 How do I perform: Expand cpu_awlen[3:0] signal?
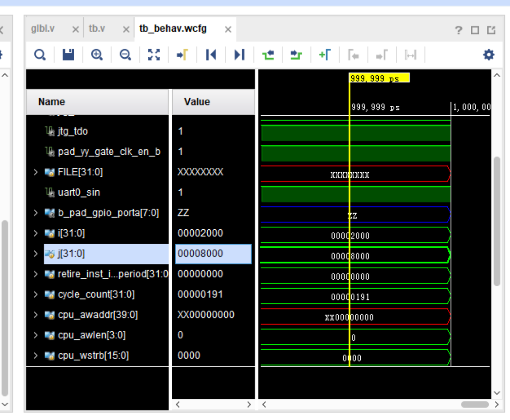tap(36, 335)
